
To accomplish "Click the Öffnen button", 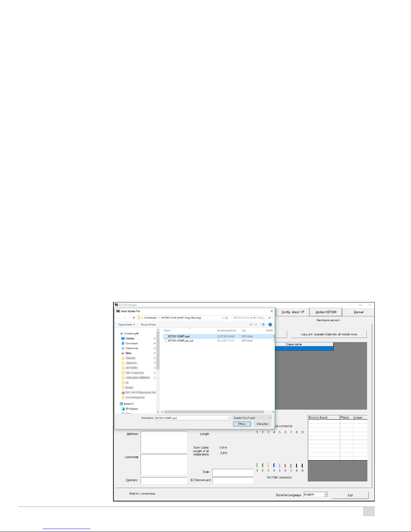I will (x=242, y=424).
